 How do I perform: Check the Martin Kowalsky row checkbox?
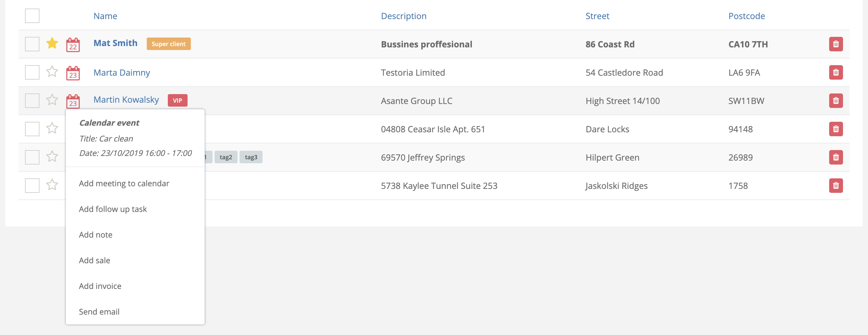pyautogui.click(x=32, y=101)
